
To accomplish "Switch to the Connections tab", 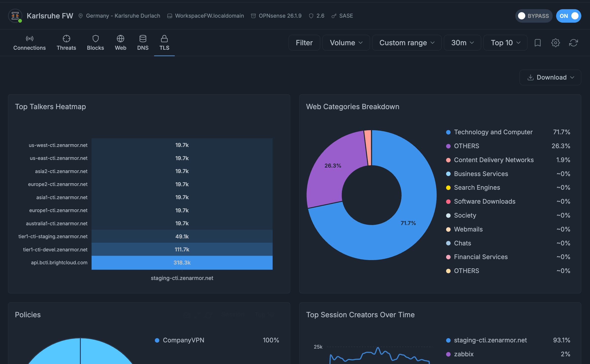I will click(x=29, y=43).
